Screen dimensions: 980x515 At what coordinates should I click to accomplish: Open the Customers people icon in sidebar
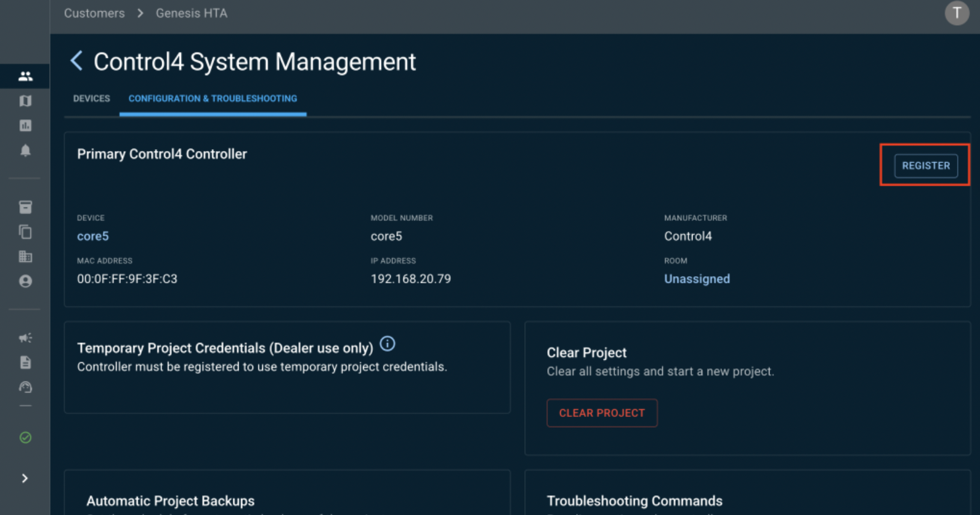point(25,76)
